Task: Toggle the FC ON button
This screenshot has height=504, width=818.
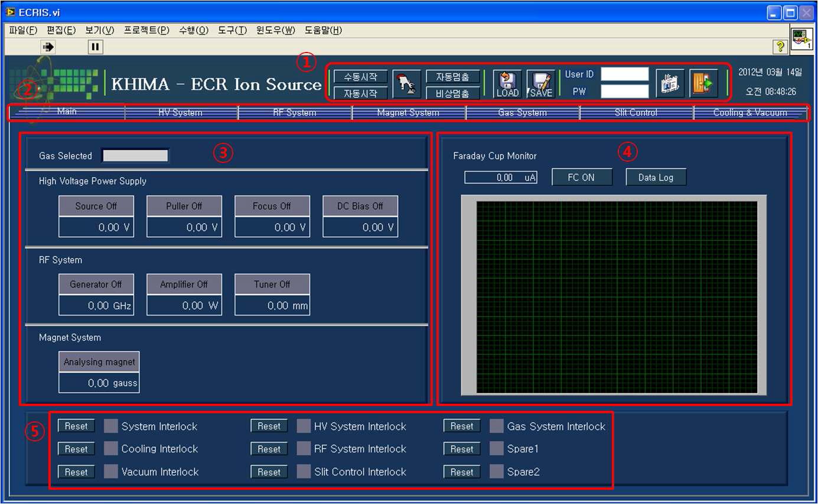Action: [x=581, y=177]
